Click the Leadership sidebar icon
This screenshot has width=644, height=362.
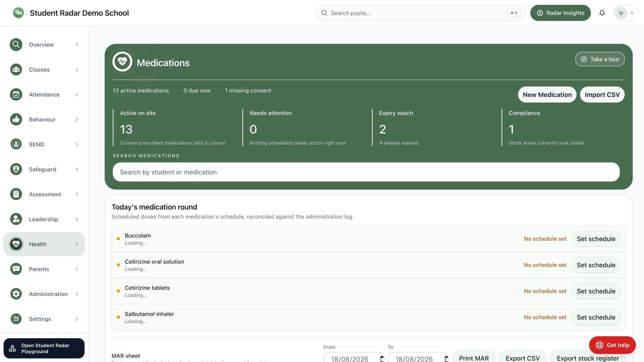click(16, 219)
